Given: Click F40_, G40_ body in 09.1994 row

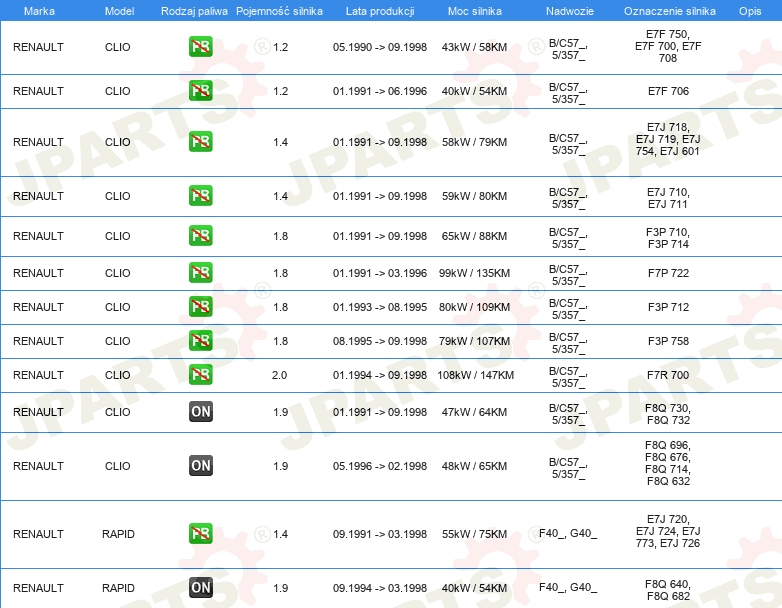Looking at the screenshot, I should click(x=568, y=588).
